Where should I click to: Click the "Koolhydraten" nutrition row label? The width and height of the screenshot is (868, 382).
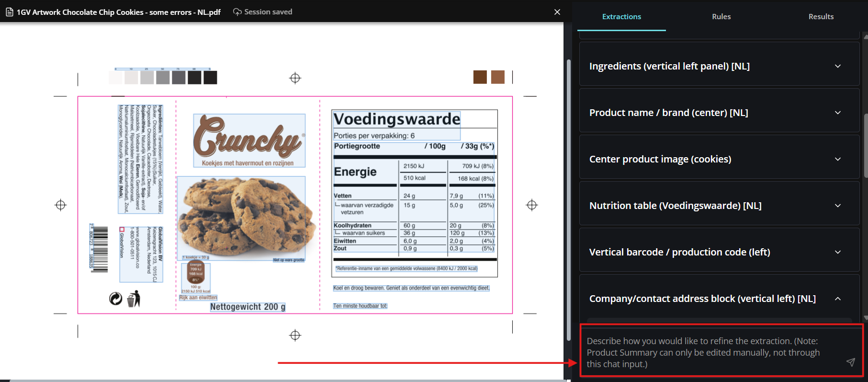(352, 225)
